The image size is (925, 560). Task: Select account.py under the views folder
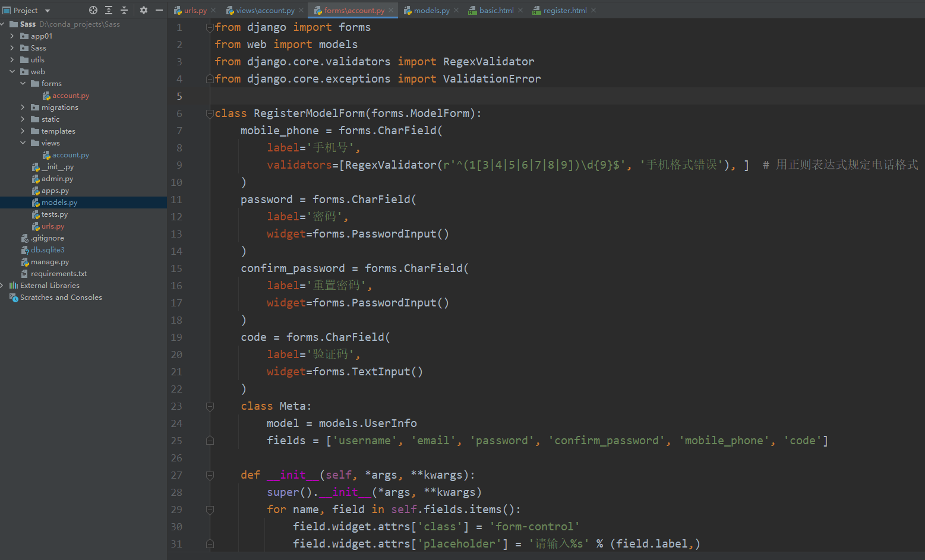point(71,155)
